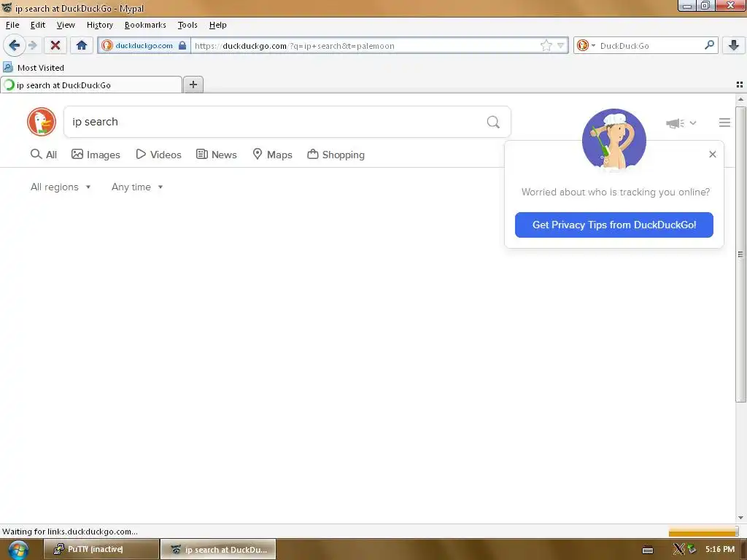Click the scrollbar down arrow

tap(740, 518)
